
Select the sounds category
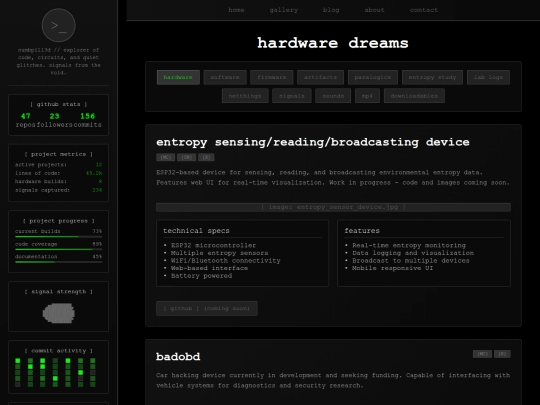coord(333,96)
